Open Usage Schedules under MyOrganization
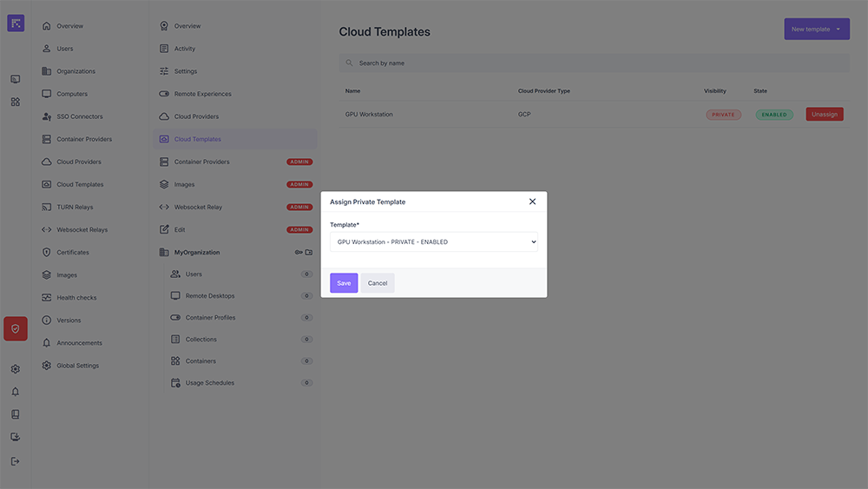Image resolution: width=868 pixels, height=489 pixels. click(209, 383)
